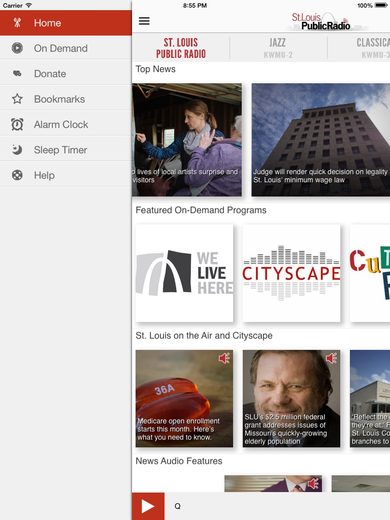Click the battery indicator in status bar
The width and height of the screenshot is (390, 520).
[381, 5]
